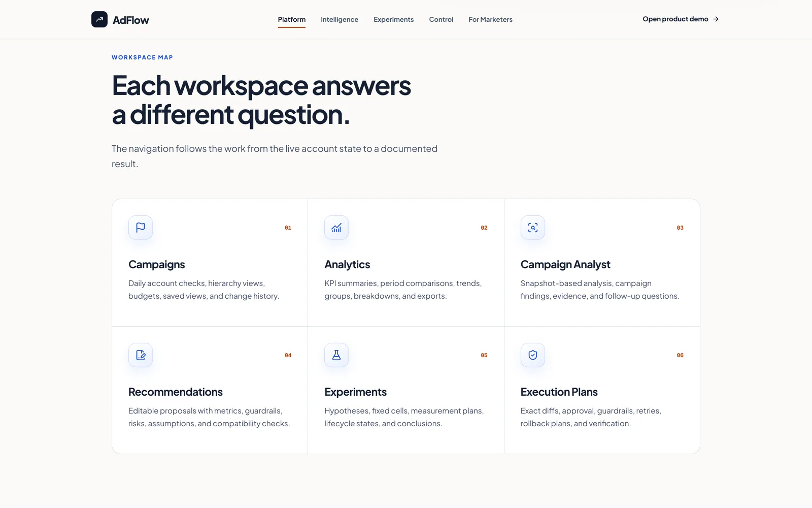
Task: Click the Execution Plans shield icon
Action: coord(533,355)
